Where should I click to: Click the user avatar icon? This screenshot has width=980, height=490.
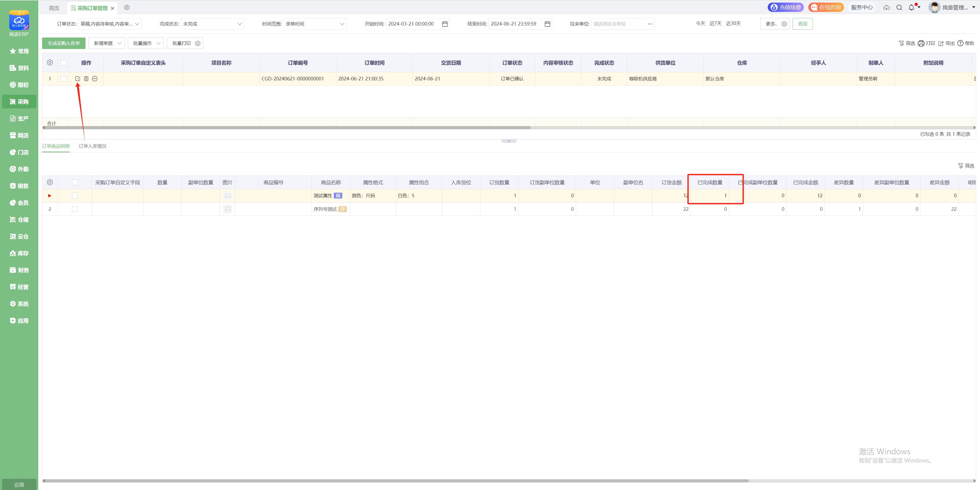[934, 7]
